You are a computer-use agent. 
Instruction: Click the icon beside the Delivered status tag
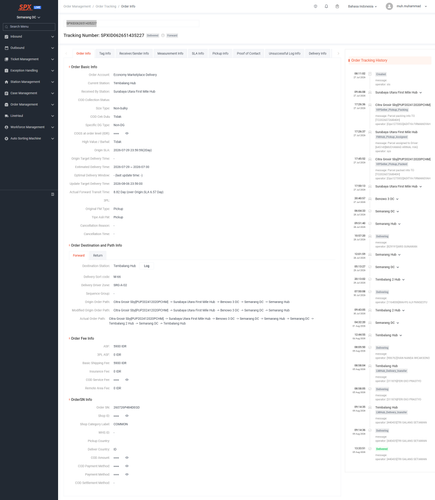point(163,35)
